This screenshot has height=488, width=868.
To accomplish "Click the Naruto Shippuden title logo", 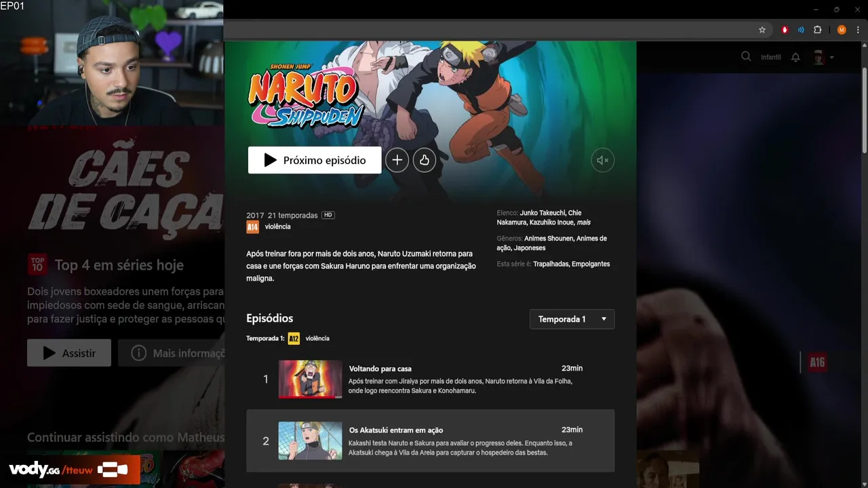I will 306,95.
